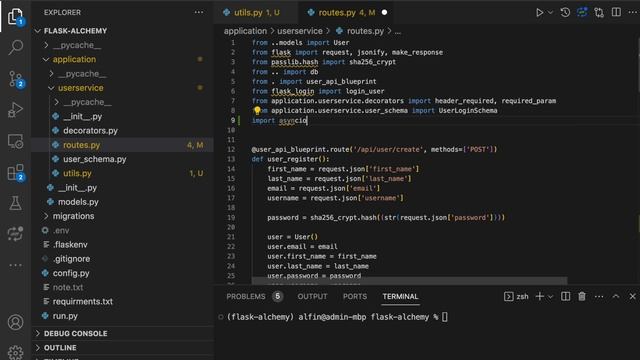Open the Manage gear icon
This screenshot has width=640, height=360.
pyautogui.click(x=15, y=352)
